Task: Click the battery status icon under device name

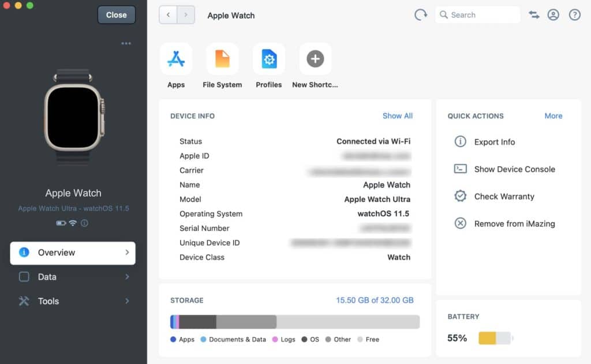Action: [61, 223]
